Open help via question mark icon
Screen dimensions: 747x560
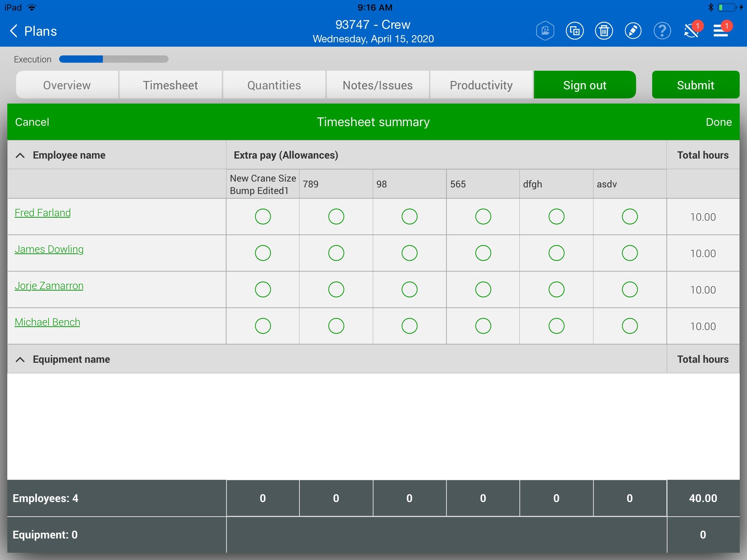(662, 31)
